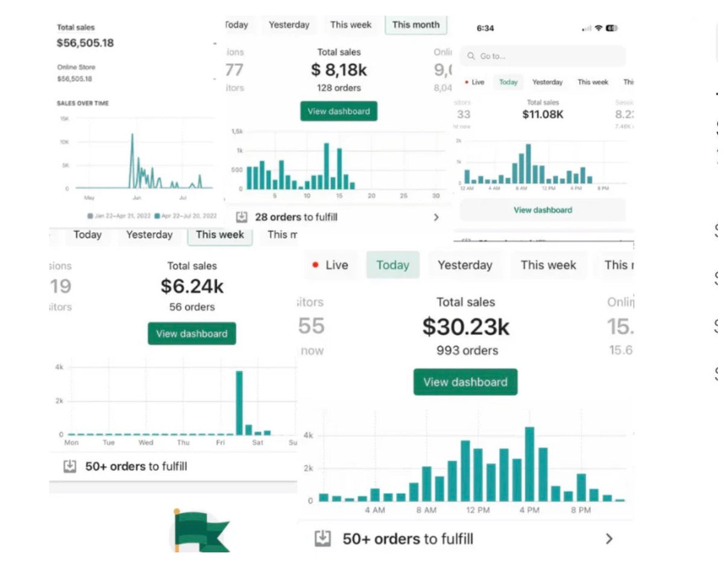Click the 128 orders text
The width and height of the screenshot is (727, 588).
point(339,88)
